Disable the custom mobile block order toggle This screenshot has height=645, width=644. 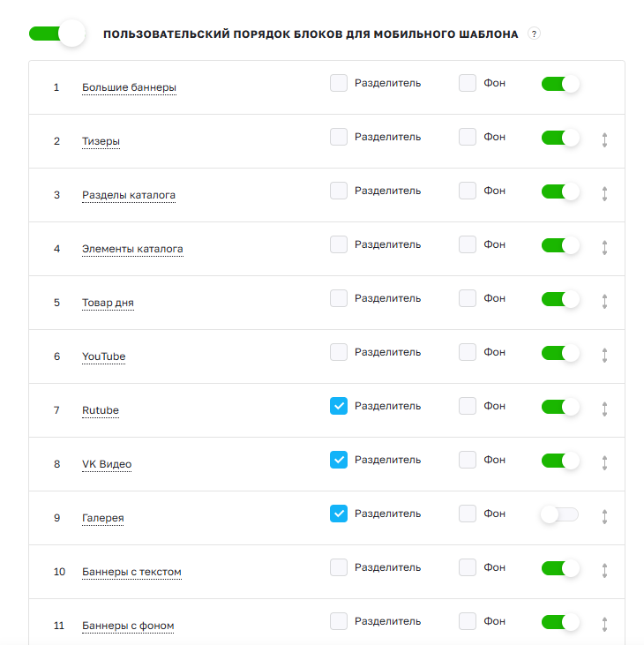pyautogui.click(x=57, y=34)
